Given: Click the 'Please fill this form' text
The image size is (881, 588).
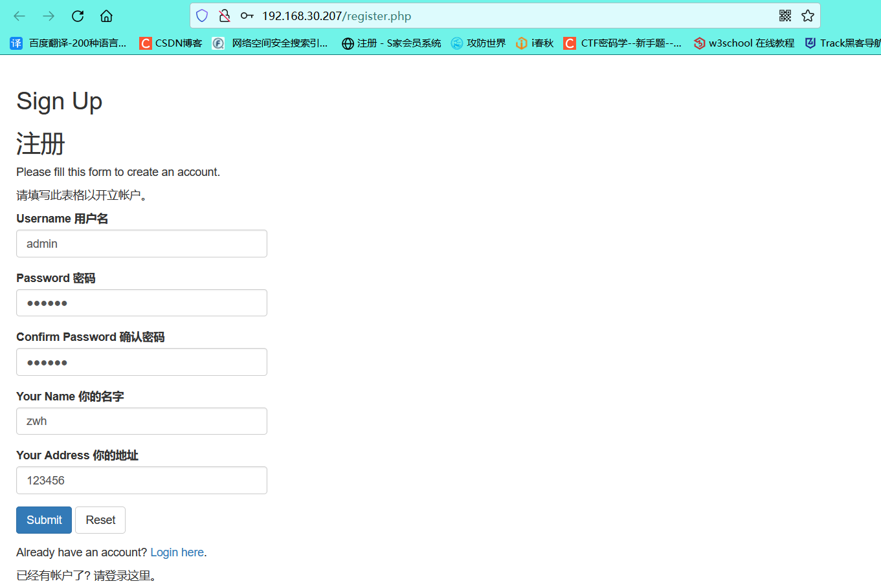Looking at the screenshot, I should pos(118,172).
